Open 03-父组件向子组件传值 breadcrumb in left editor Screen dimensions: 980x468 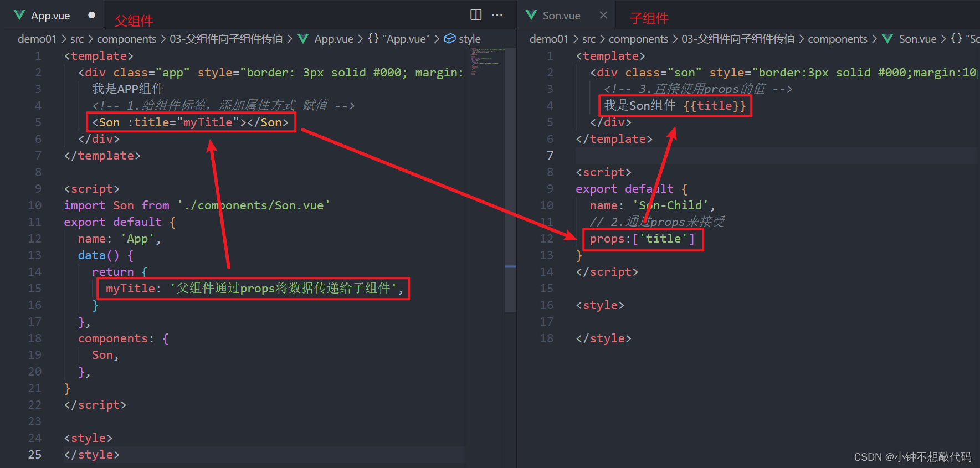[226, 39]
